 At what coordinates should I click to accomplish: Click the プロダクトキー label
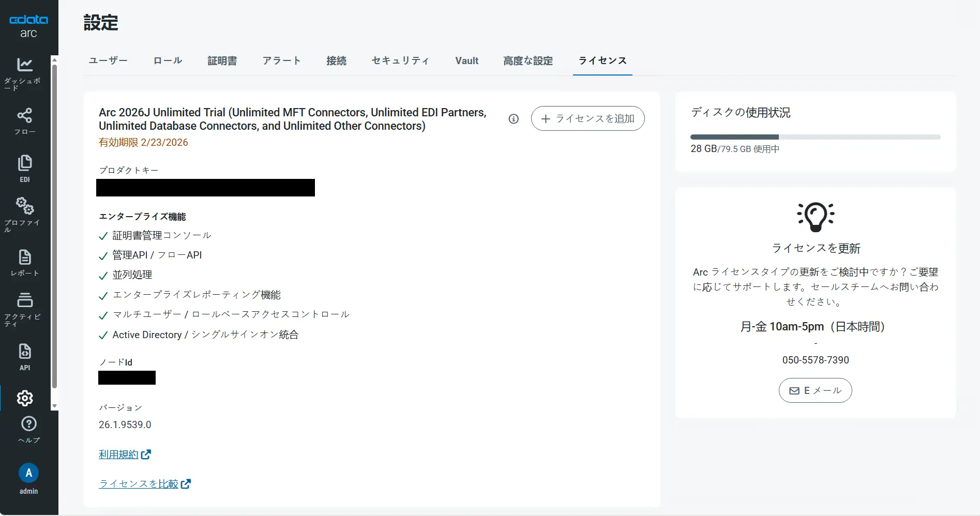129,170
